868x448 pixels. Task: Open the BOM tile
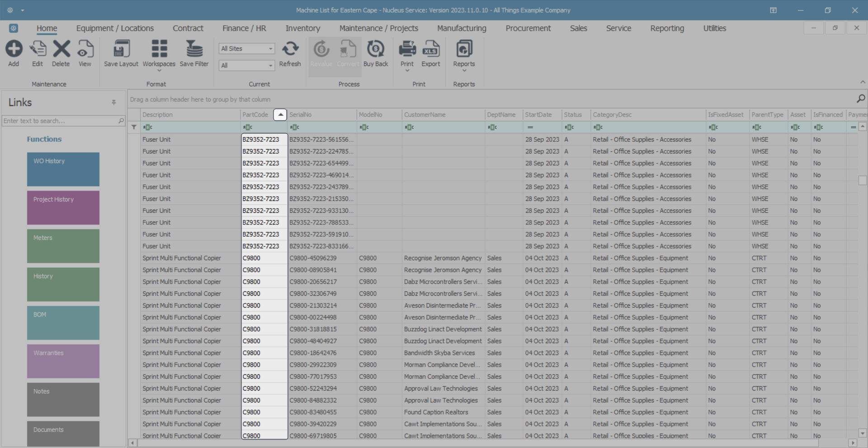tap(63, 323)
